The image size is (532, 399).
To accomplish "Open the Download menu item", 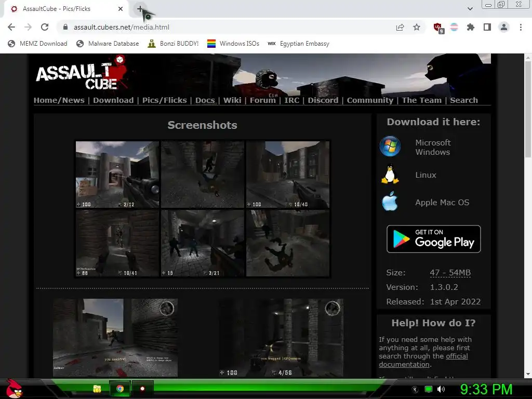I will click(113, 100).
